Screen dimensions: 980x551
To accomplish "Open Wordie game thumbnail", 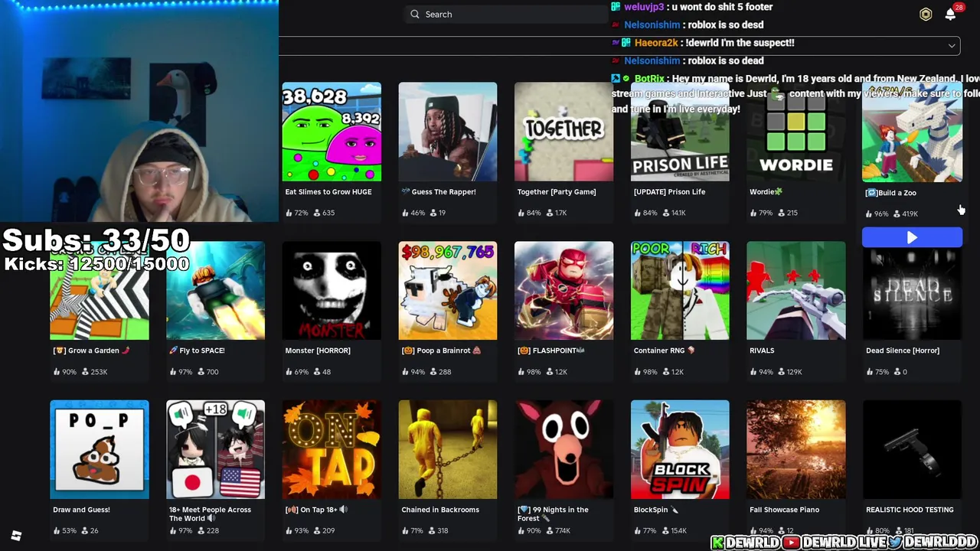I will point(796,132).
